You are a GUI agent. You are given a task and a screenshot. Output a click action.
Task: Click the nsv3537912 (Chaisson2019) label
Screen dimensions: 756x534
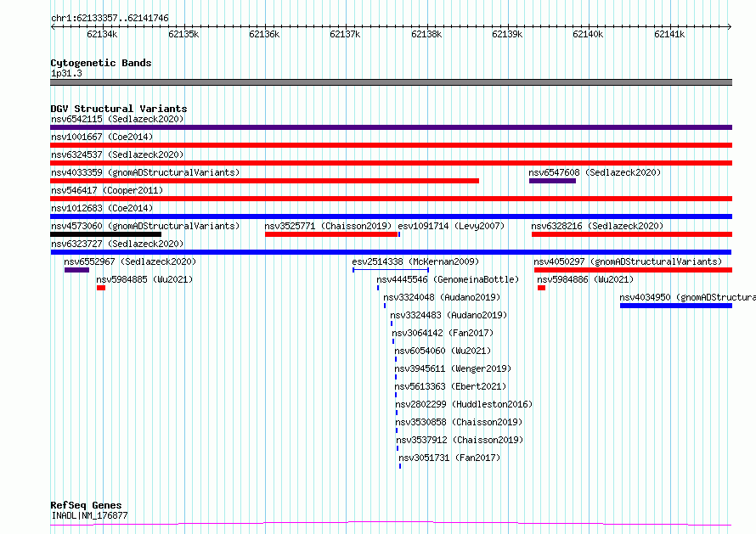pyautogui.click(x=460, y=440)
